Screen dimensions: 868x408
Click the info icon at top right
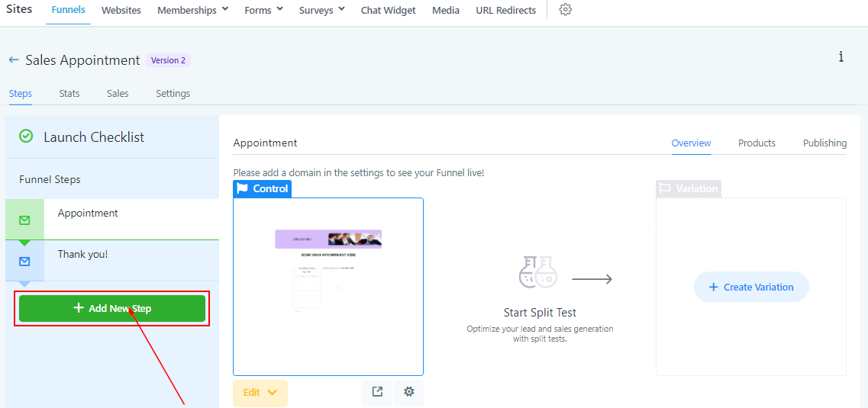(x=841, y=56)
